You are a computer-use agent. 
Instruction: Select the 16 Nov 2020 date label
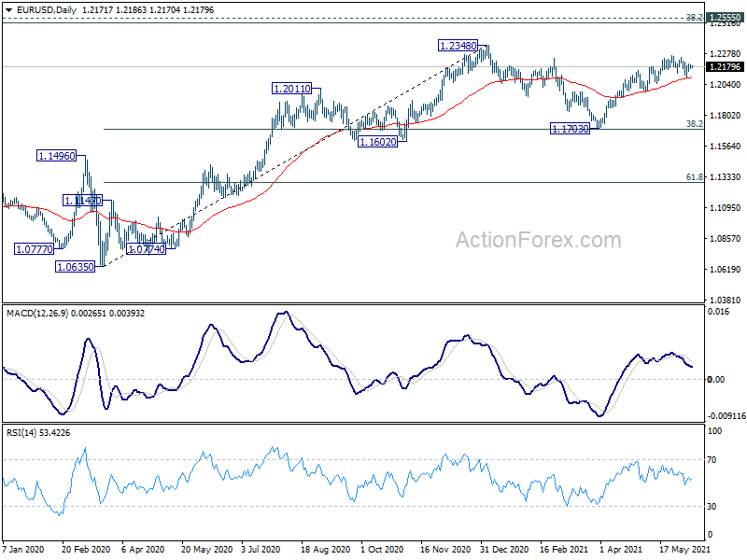pos(445,550)
